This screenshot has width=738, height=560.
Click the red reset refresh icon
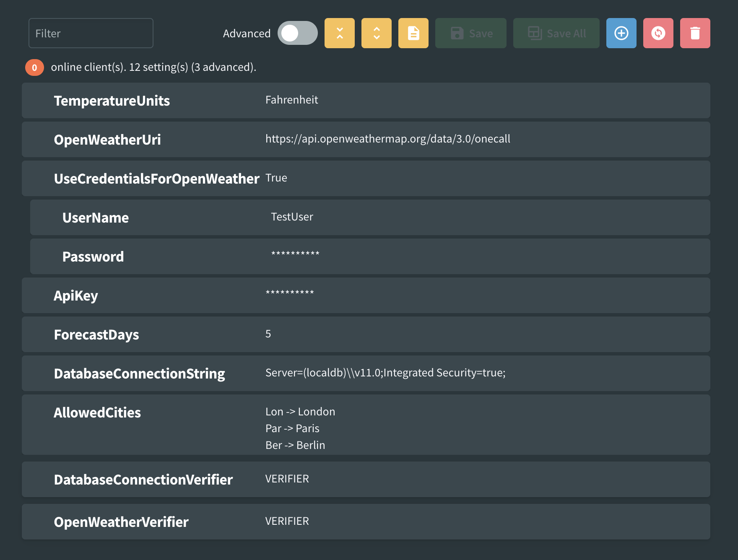coord(658,33)
